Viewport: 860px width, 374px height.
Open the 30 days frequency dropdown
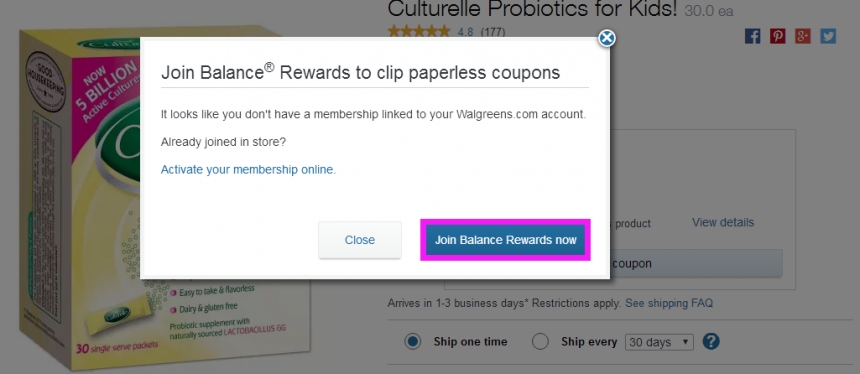(659, 342)
